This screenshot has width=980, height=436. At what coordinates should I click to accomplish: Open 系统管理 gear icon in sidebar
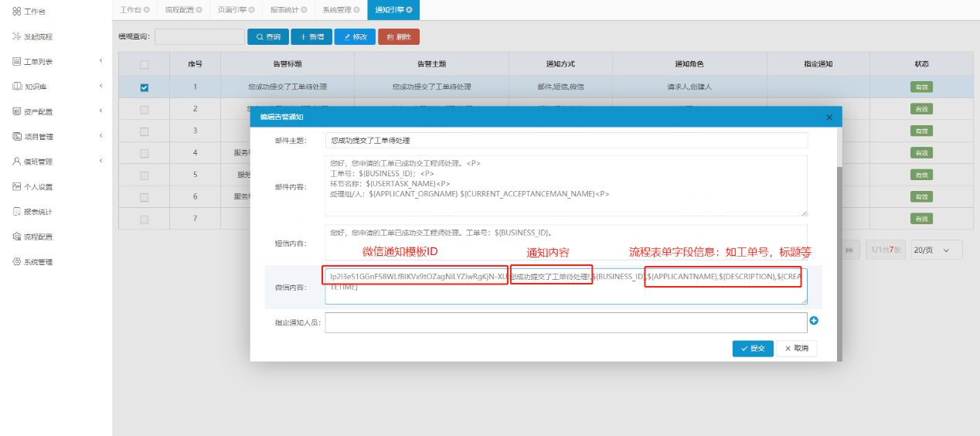click(16, 262)
